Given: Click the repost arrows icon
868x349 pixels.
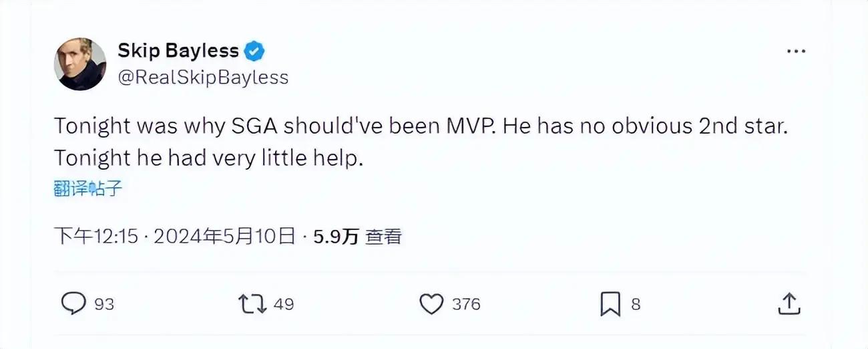Looking at the screenshot, I should (252, 304).
